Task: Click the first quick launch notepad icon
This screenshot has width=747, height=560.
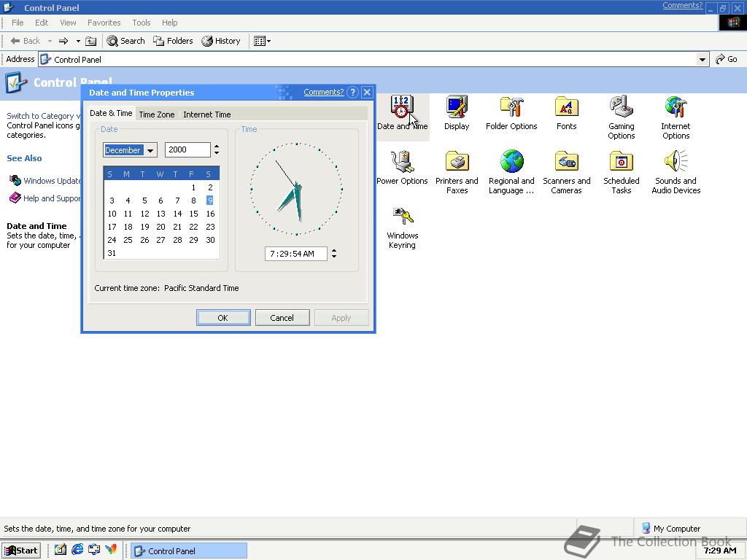Action: tap(60, 550)
